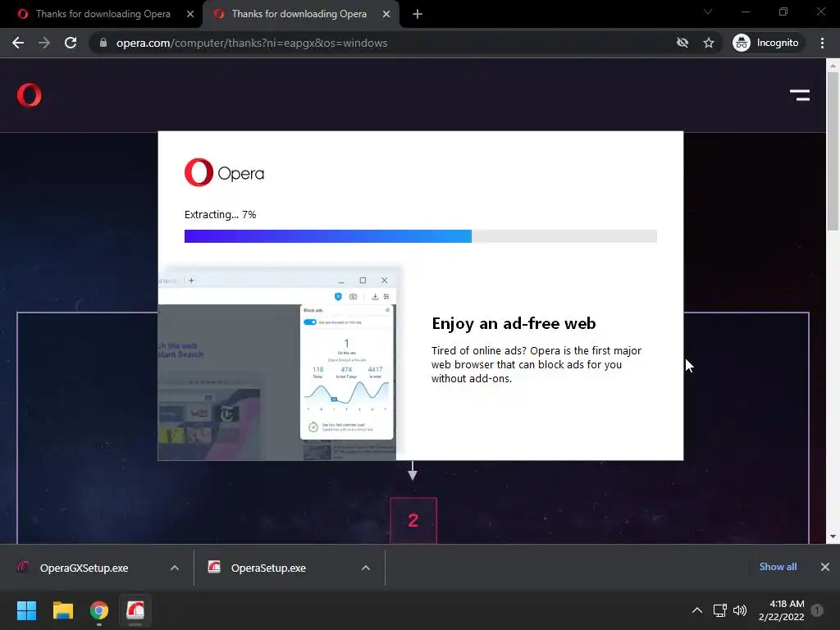Click the extraction progress bar
840x630 pixels.
tap(421, 236)
